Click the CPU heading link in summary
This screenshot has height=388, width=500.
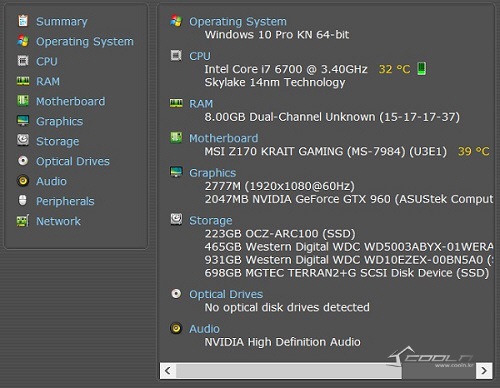tap(200, 56)
